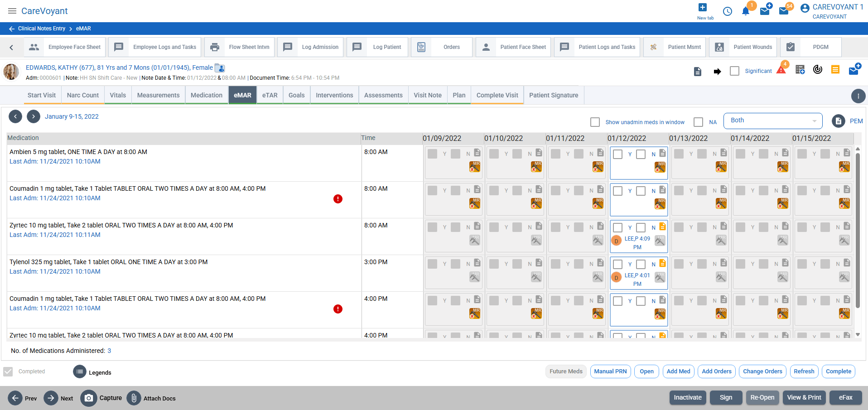
Task: Check N for Coumadin 4:00 PM on 01/12/2022
Action: (x=641, y=301)
